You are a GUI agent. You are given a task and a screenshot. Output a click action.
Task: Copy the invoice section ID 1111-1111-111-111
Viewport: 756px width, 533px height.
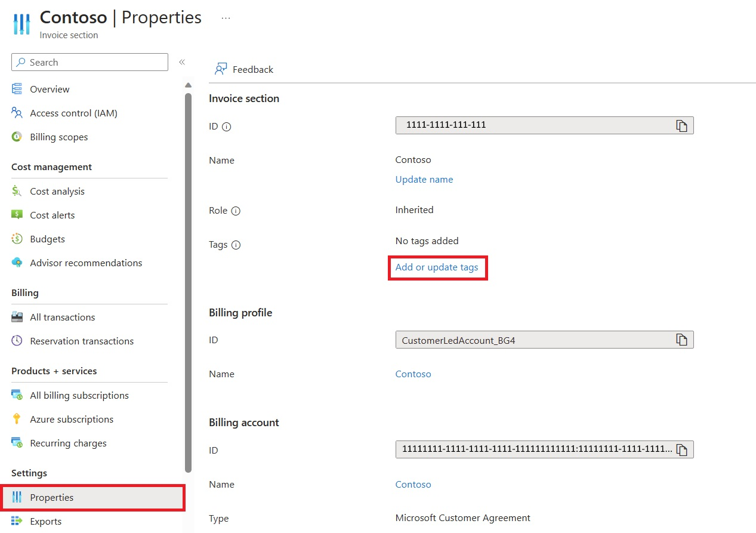click(x=681, y=125)
